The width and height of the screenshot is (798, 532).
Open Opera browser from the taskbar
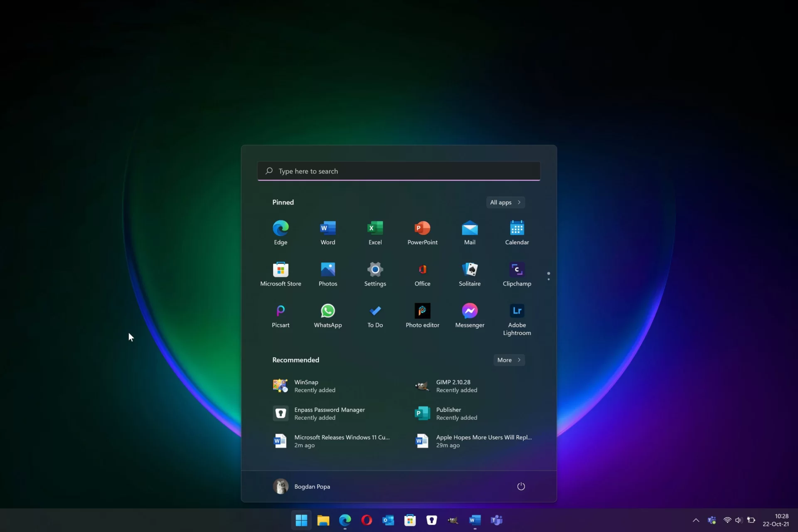tap(367, 520)
